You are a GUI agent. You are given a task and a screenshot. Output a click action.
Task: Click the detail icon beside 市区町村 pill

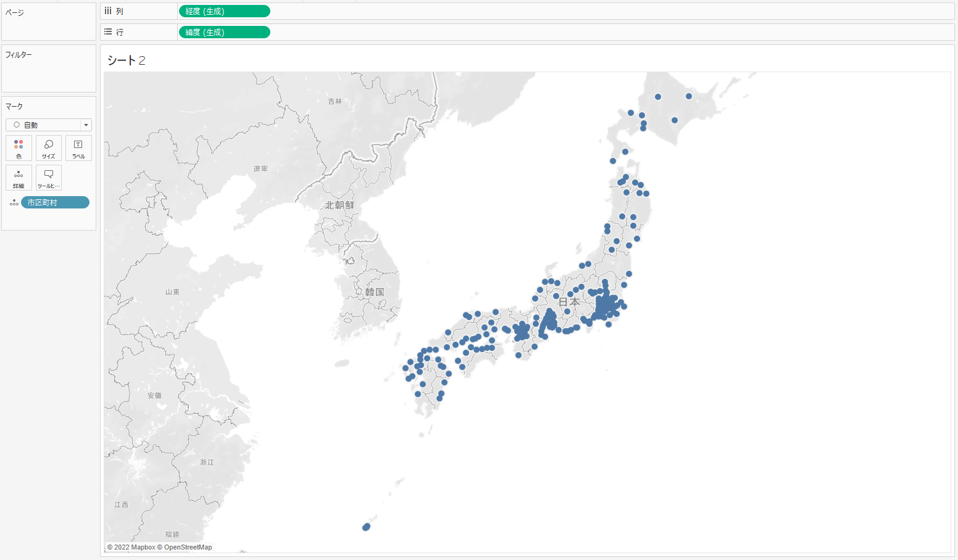(x=14, y=202)
